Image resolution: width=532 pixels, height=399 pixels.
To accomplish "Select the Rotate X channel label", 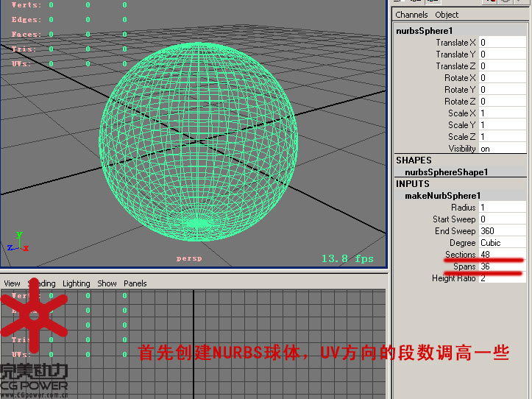I will pos(460,78).
